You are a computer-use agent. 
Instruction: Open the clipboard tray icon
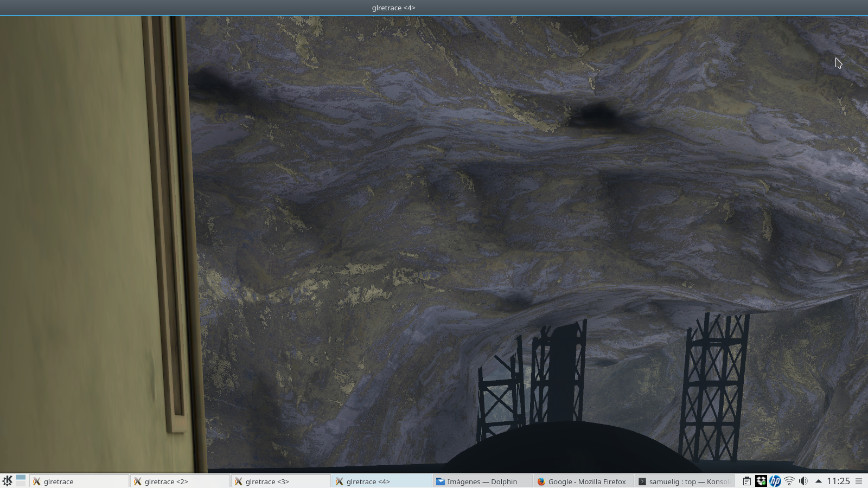click(x=747, y=481)
